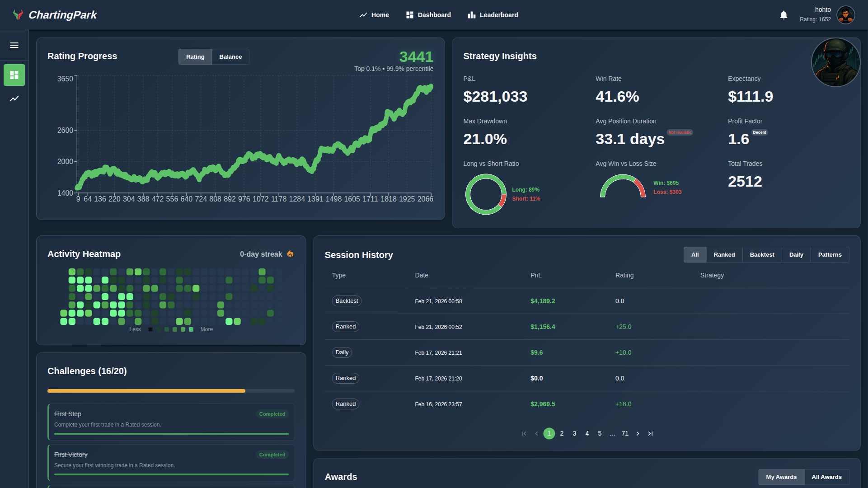
Task: Open session history page 3
Action: pos(574,433)
